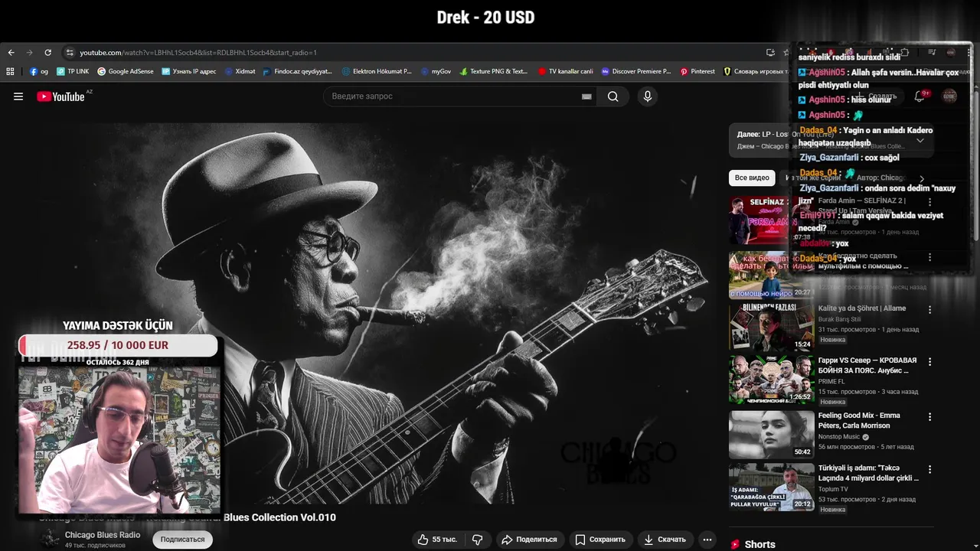Open the Feeling Good Mix video thumbnail
Image resolution: width=980 pixels, height=551 pixels.
pyautogui.click(x=771, y=435)
